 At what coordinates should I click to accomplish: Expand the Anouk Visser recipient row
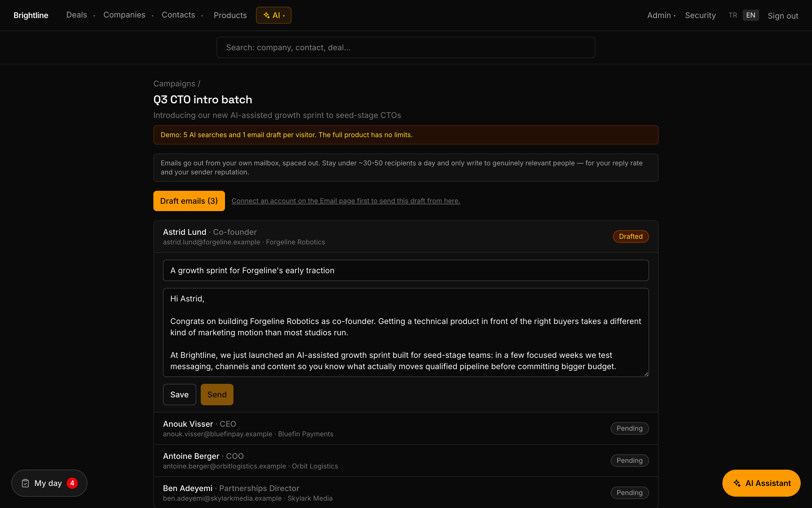pos(406,428)
